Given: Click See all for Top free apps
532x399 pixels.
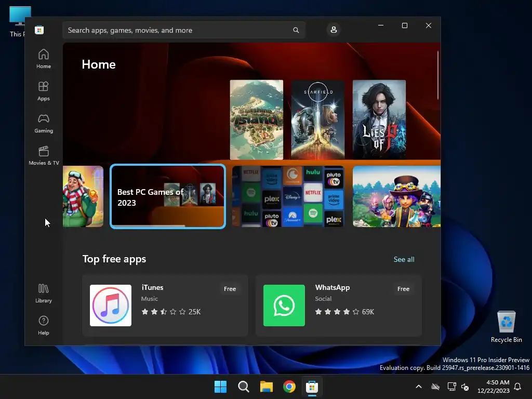Looking at the screenshot, I should (x=404, y=259).
